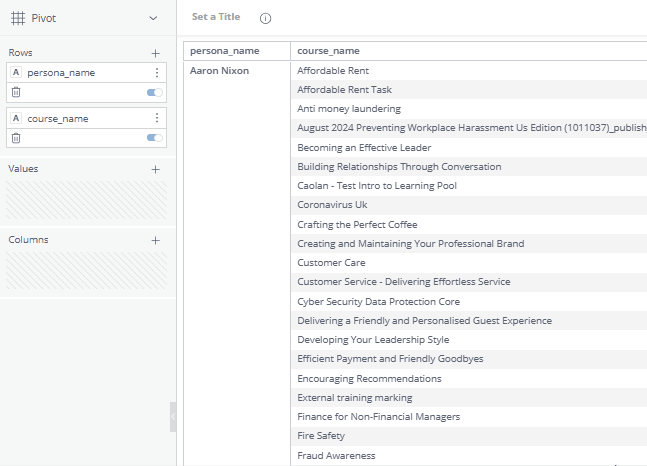Click Efficient Payment and Friendly Goodbyes row

click(x=469, y=359)
